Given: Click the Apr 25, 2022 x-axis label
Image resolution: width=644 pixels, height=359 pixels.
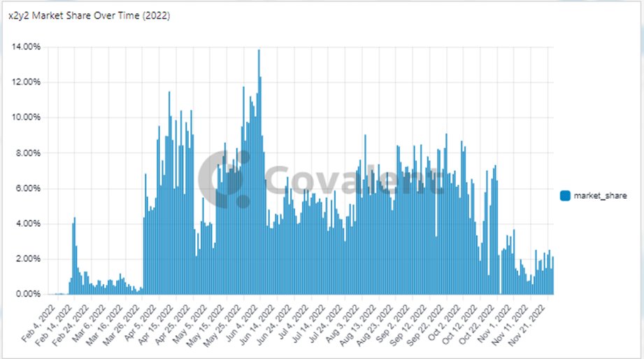Looking at the screenshot, I should click(173, 325).
